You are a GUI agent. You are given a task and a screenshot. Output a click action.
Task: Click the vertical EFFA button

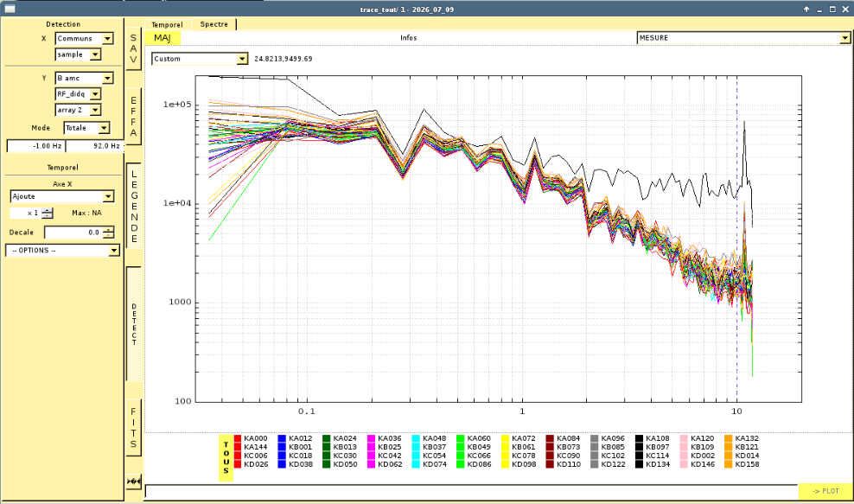pyautogui.click(x=133, y=117)
